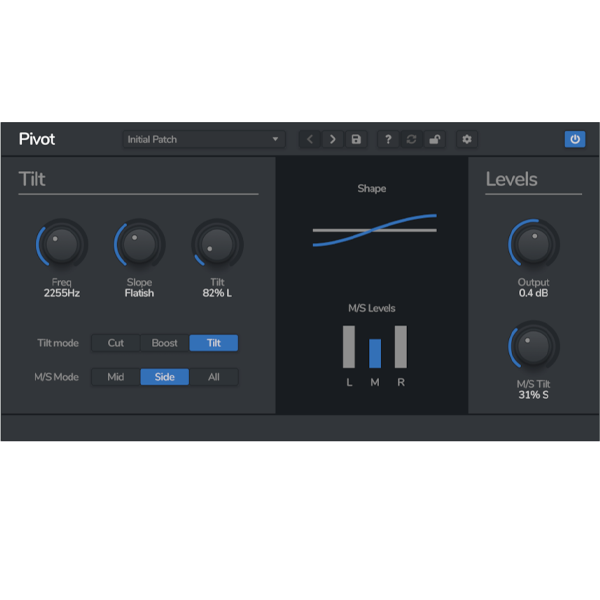Toggle the padlock icon

pos(434,139)
